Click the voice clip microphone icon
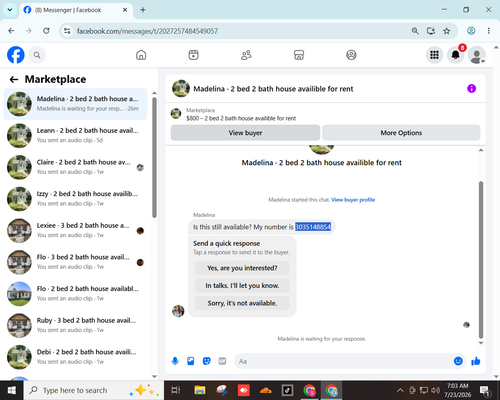This screenshot has width=500, height=400. [175, 361]
